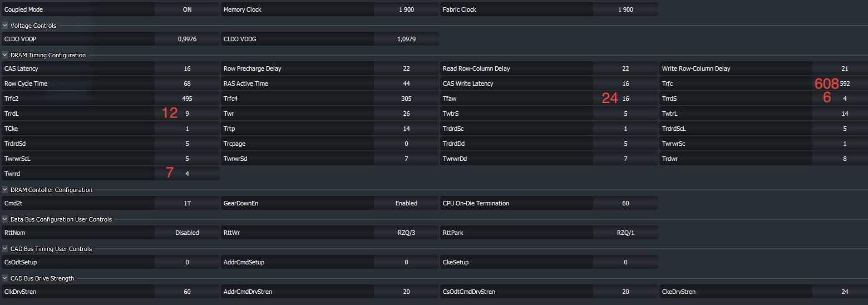Click the CAS Latency value field
This screenshot has width=868, height=305.
pos(187,68)
